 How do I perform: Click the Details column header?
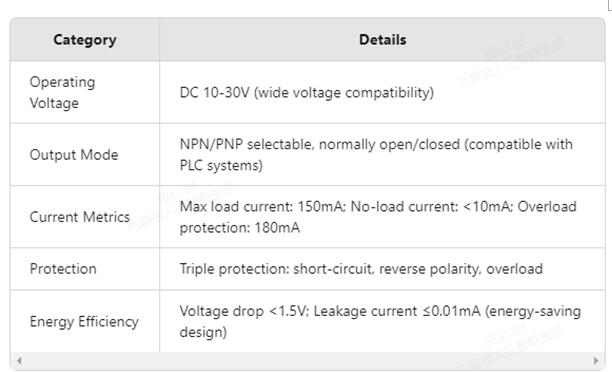click(x=382, y=40)
